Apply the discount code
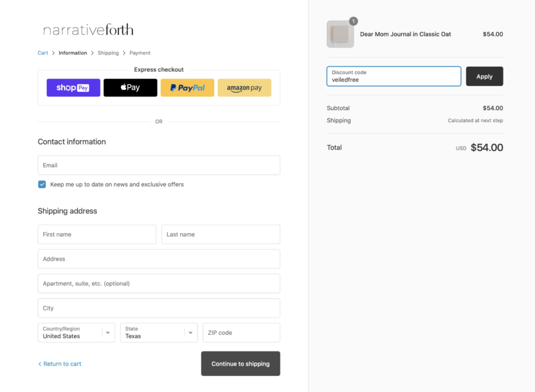This screenshot has height=392, width=535. coord(484,76)
